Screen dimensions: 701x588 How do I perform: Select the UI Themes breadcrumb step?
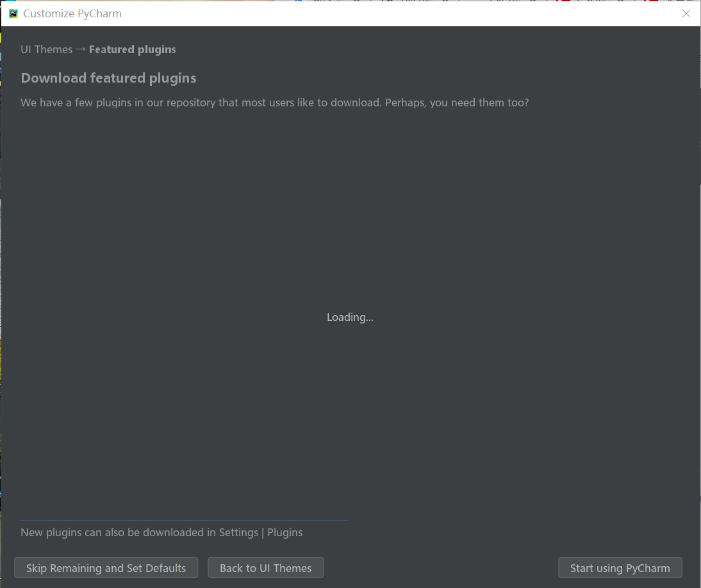click(x=47, y=49)
